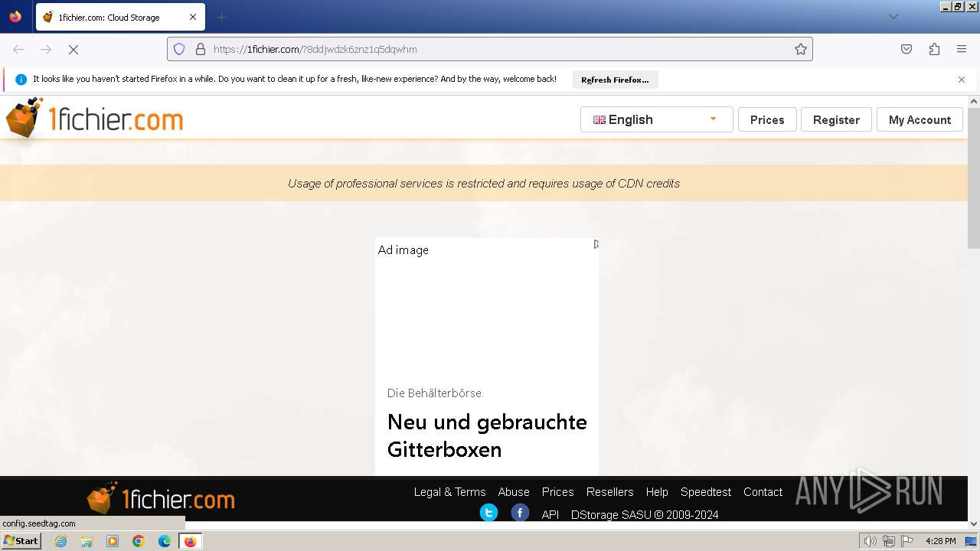The width and height of the screenshot is (980, 551).
Task: Open the Abuse footer link
Action: pyautogui.click(x=514, y=492)
